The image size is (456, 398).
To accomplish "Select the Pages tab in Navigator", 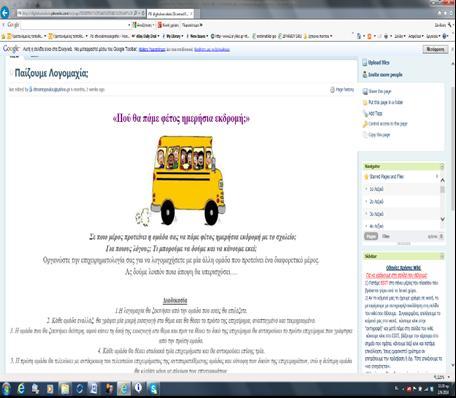I will coord(371,236).
